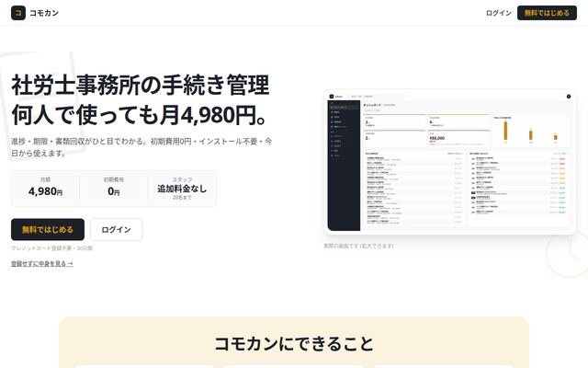Click the コモカンにできること section heading

pos(294,343)
